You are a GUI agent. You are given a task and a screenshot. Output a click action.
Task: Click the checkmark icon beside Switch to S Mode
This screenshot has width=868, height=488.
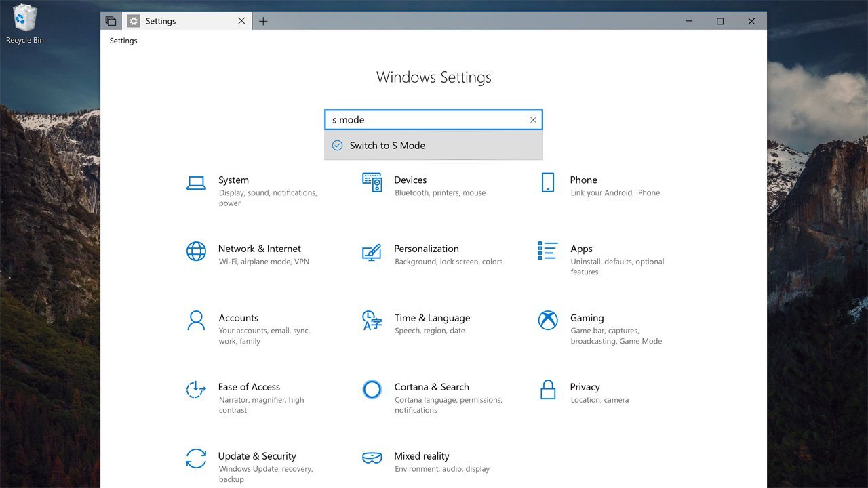(337, 145)
